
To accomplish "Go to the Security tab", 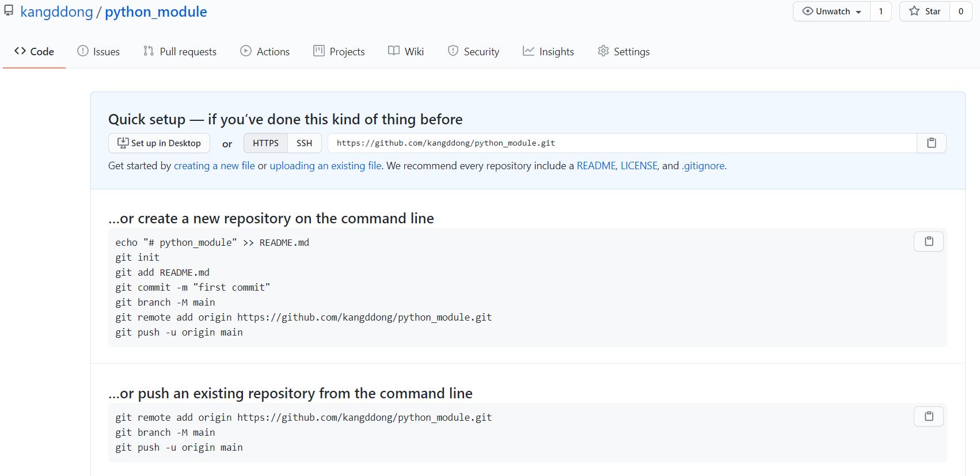I will (473, 51).
